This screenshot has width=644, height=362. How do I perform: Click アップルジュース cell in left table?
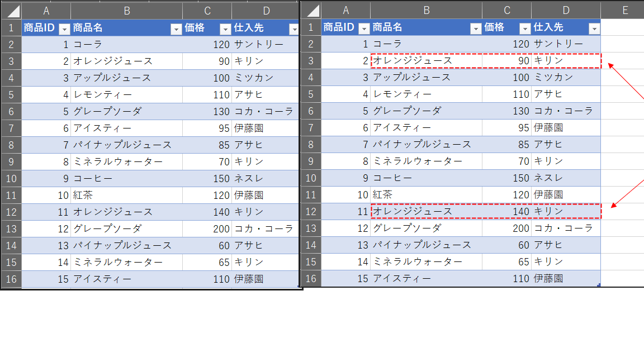tap(126, 78)
